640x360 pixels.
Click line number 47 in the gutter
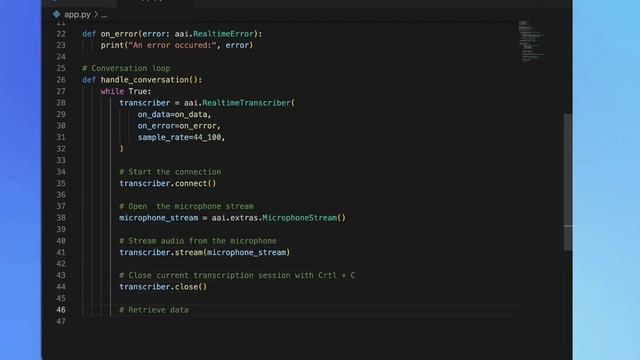coord(61,321)
